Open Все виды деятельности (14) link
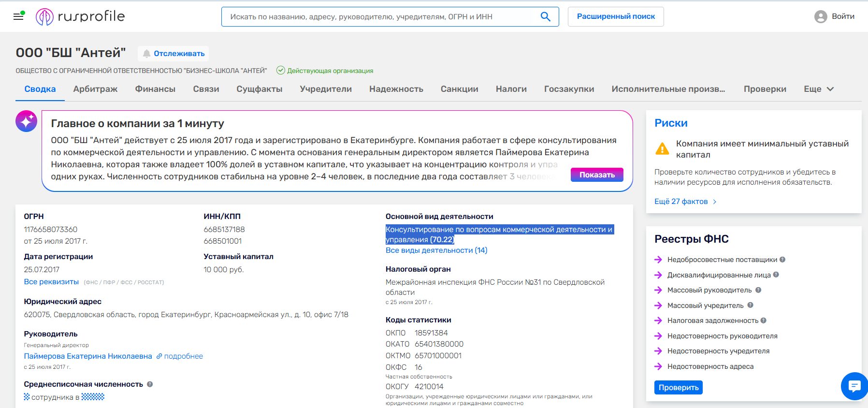 click(x=436, y=250)
